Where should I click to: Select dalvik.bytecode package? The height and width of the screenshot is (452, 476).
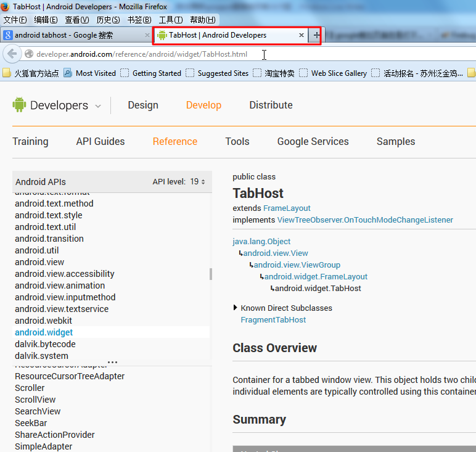45,344
